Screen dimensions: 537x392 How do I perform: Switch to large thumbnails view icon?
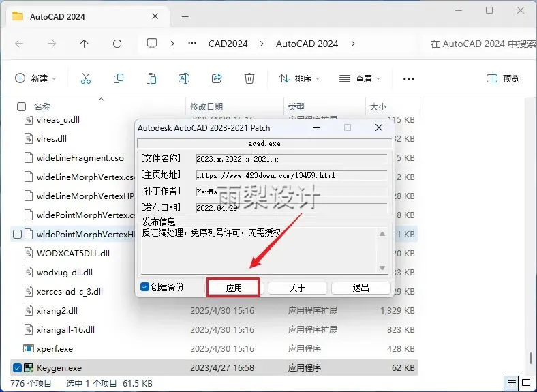click(x=526, y=382)
